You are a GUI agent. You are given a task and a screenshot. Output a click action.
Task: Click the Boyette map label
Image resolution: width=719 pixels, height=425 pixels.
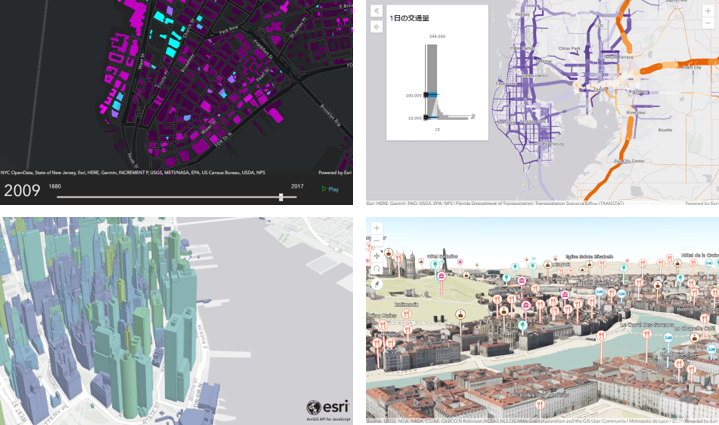[x=665, y=130]
